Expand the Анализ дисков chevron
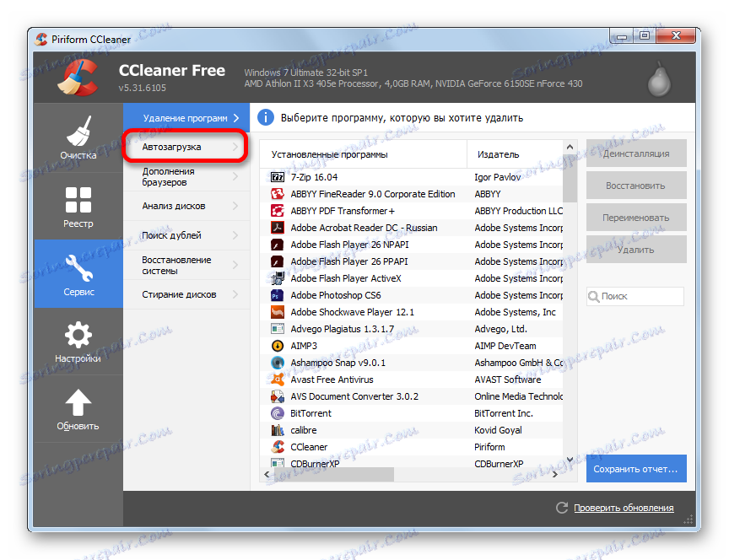Screen dimensions: 729x560 click(235, 206)
